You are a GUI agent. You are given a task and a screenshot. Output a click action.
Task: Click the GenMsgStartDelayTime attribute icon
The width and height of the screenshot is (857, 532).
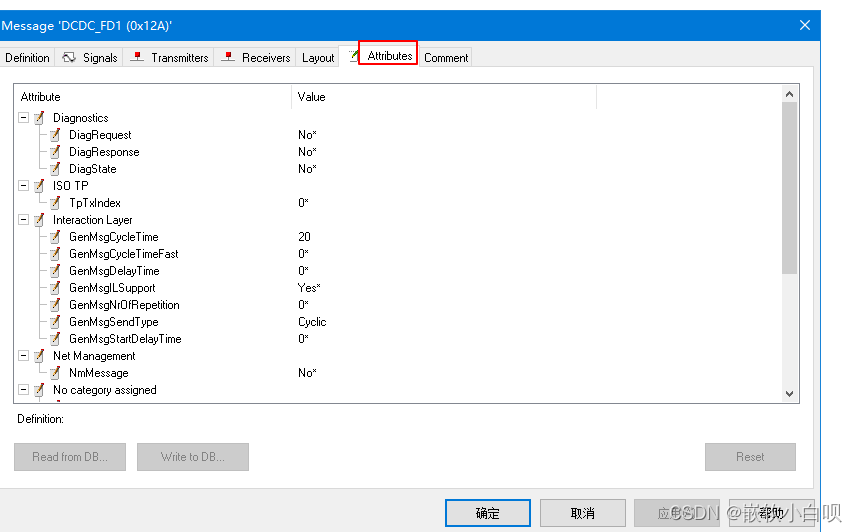coord(55,338)
